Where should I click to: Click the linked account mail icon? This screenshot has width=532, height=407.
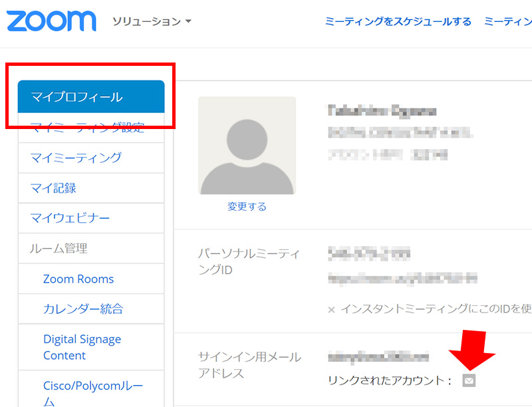[469, 380]
